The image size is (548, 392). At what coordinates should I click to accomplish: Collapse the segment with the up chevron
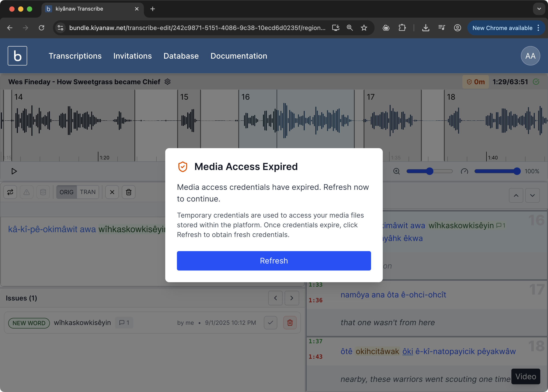pyautogui.click(x=516, y=195)
